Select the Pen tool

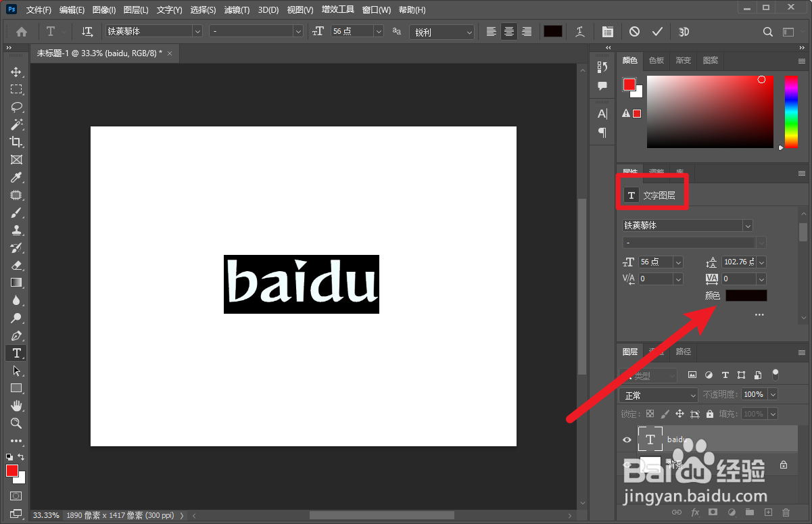point(16,335)
